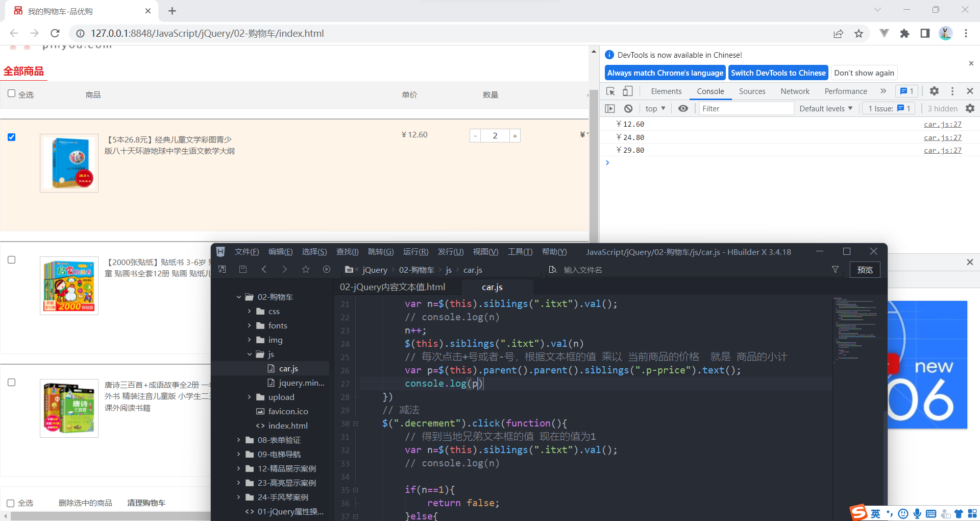This screenshot has height=521, width=980.
Task: Open the top frame context dropdown
Action: click(x=655, y=108)
